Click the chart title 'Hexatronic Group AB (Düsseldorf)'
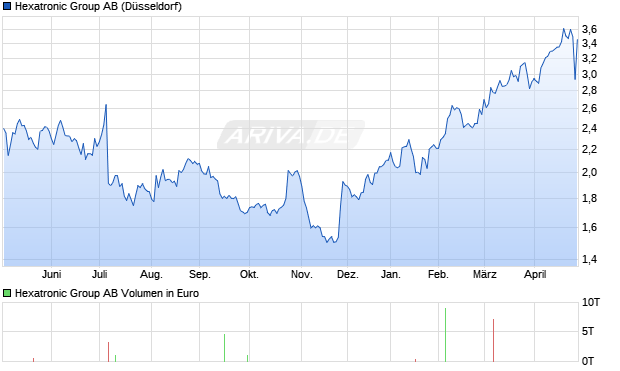The height and width of the screenshot is (371, 620). (x=98, y=6)
